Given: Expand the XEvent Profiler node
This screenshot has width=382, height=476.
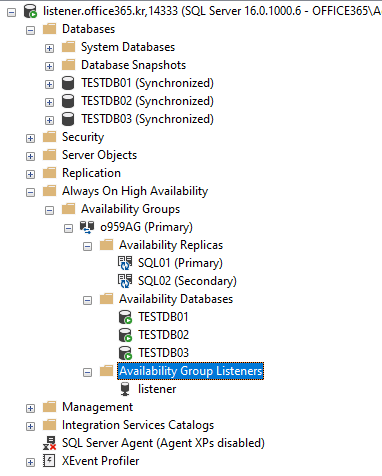Looking at the screenshot, I should click(x=30, y=463).
